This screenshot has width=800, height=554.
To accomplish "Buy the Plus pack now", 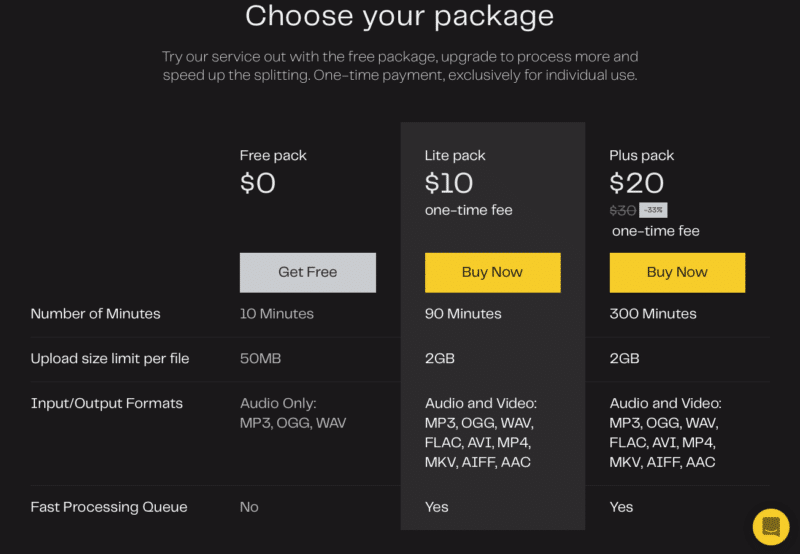I will click(677, 272).
